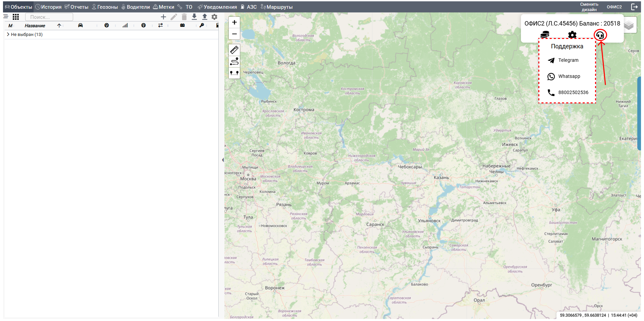Click the Telegram support link
Viewport: 644px width, 321px height.
(x=568, y=60)
